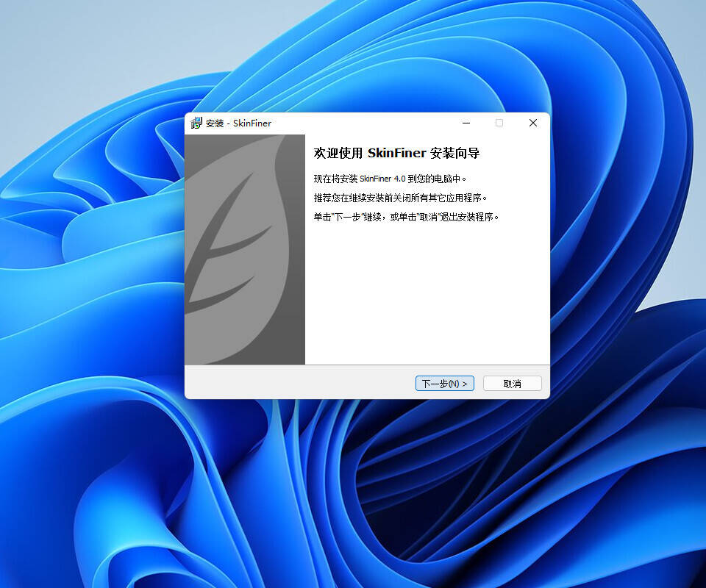This screenshot has width=706, height=588.
Task: Click the line starting with 推荐您在继续安装前
Action: tap(400, 198)
